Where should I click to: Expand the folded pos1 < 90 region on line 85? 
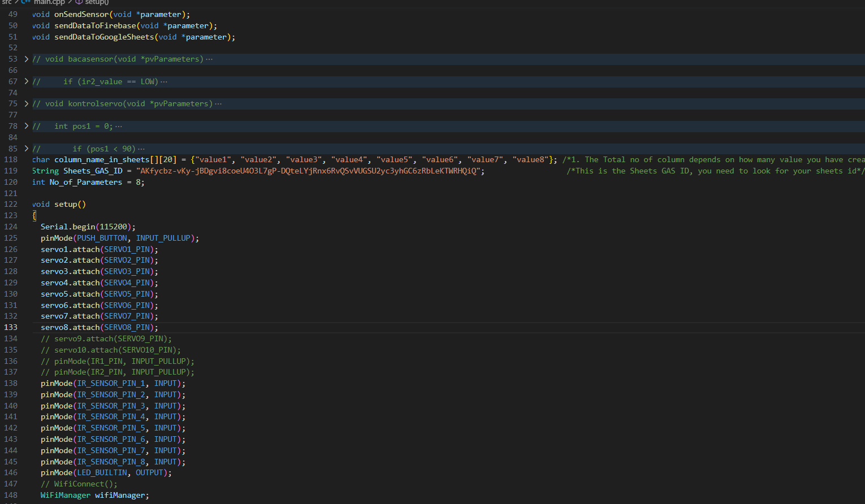[x=26, y=149]
